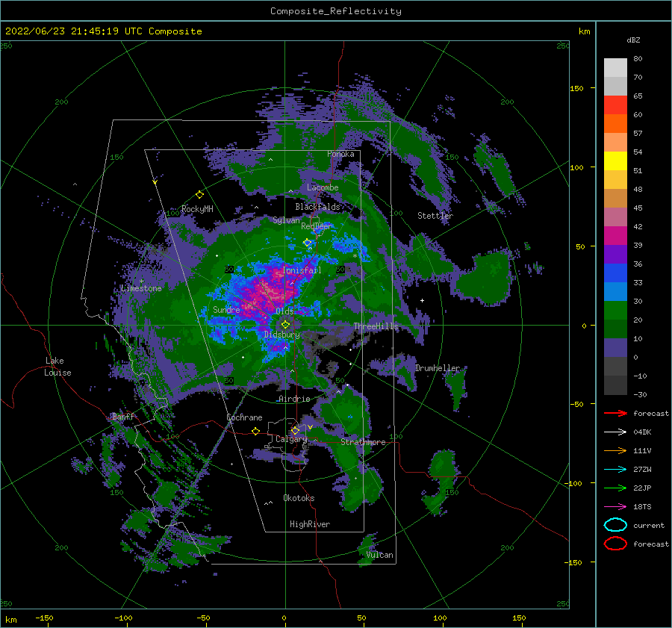The width and height of the screenshot is (672, 628).
Task: Click the 04DK legend text
Action: (642, 432)
